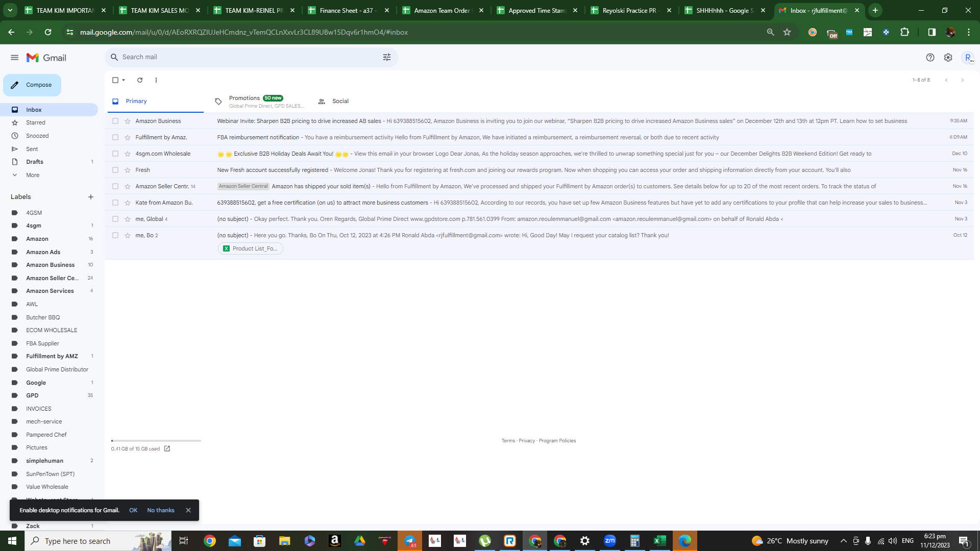Refresh the inbox mail list
The height and width of the screenshot is (551, 980).
coord(140,80)
